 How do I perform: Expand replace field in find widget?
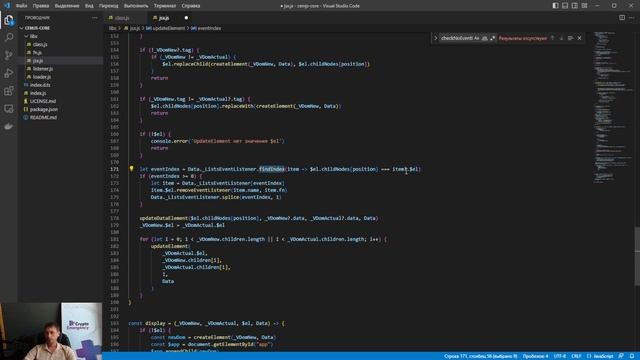point(436,38)
